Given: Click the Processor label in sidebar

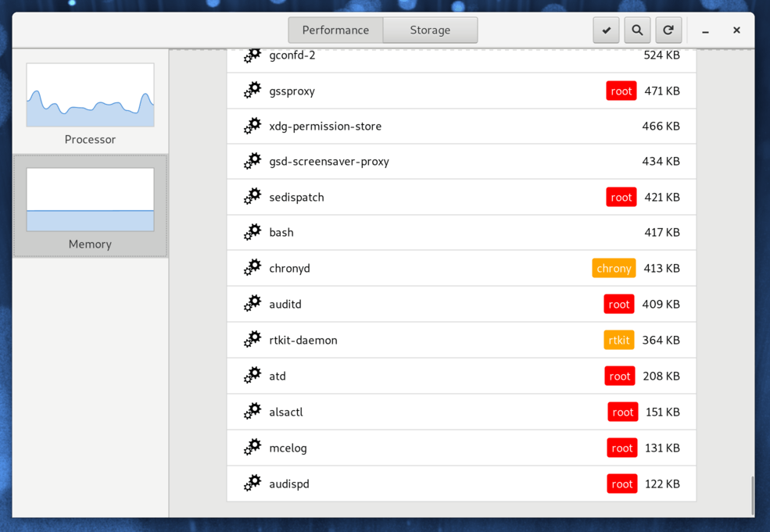Looking at the screenshot, I should [x=91, y=139].
